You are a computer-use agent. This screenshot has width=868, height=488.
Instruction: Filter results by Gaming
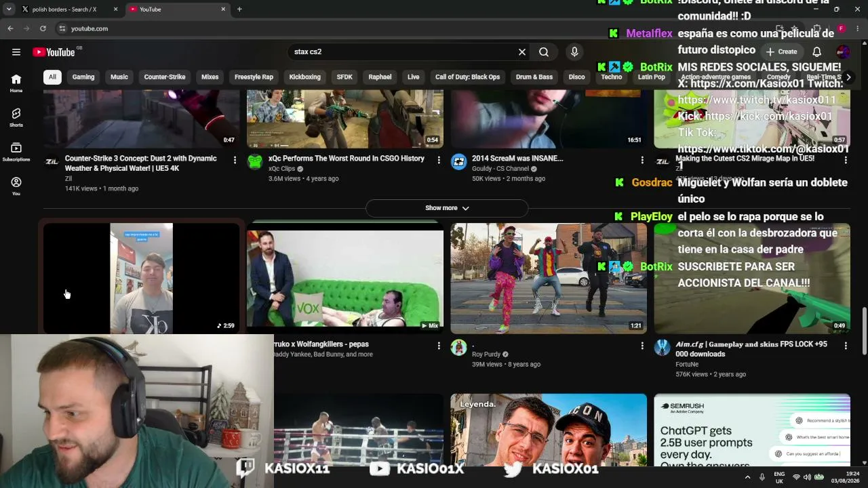coord(83,77)
